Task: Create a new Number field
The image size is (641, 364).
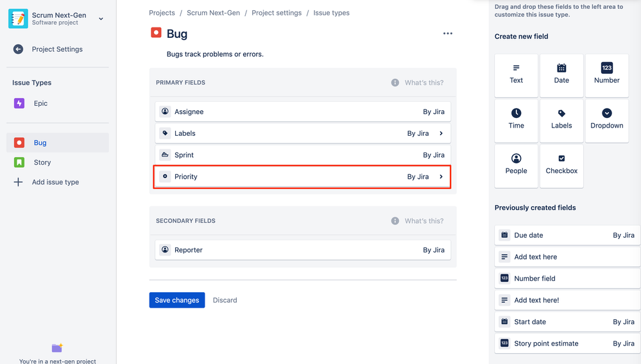Action: [606, 76]
